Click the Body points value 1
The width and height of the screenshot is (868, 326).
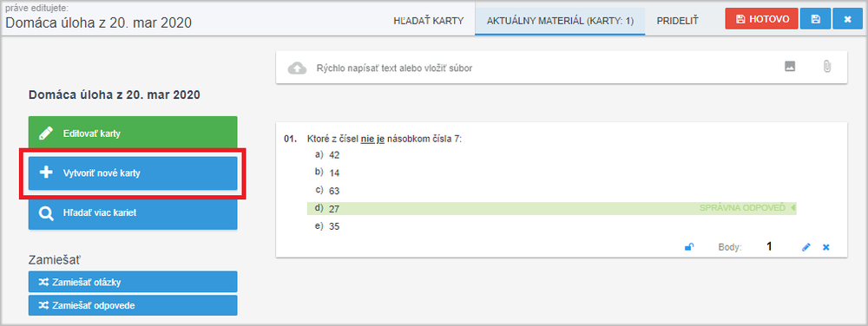click(x=769, y=246)
